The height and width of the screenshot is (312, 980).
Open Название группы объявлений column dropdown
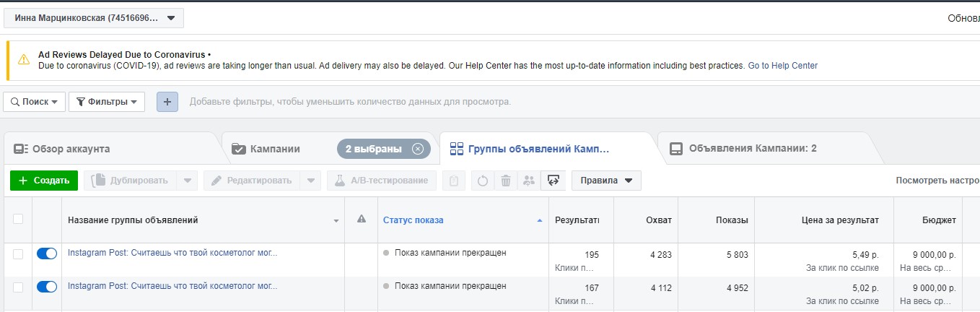click(336, 220)
